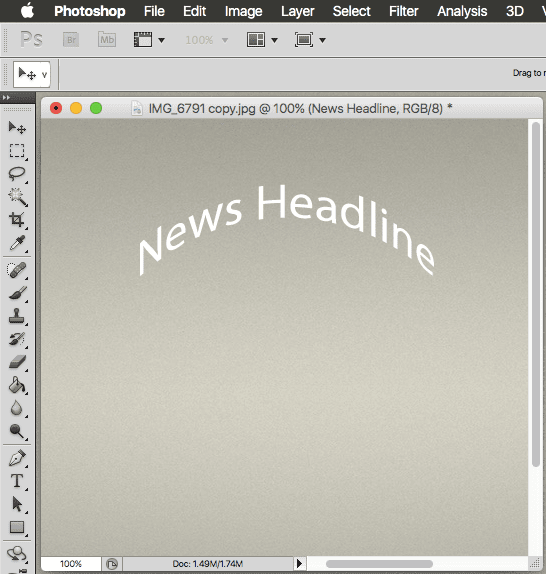Open the Move tool preset picker

[32, 75]
